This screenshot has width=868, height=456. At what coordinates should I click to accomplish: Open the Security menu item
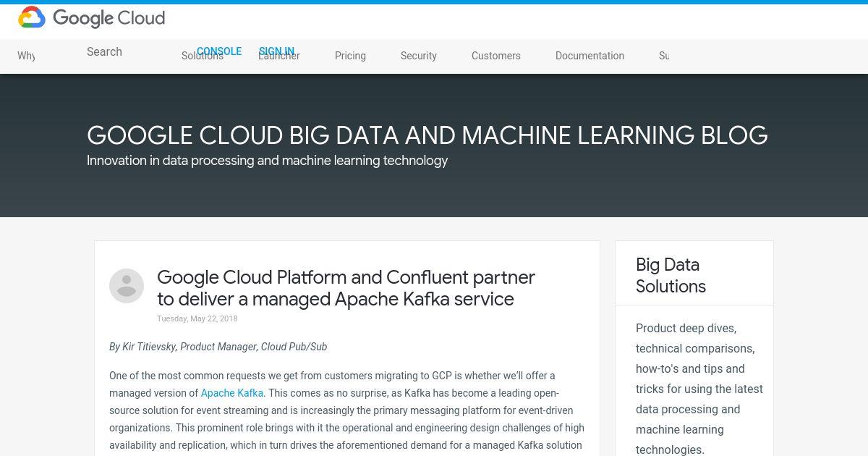pos(419,56)
